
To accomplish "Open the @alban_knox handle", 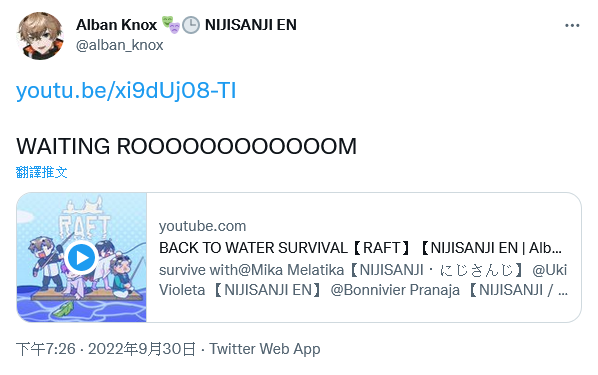I will click(x=119, y=45).
